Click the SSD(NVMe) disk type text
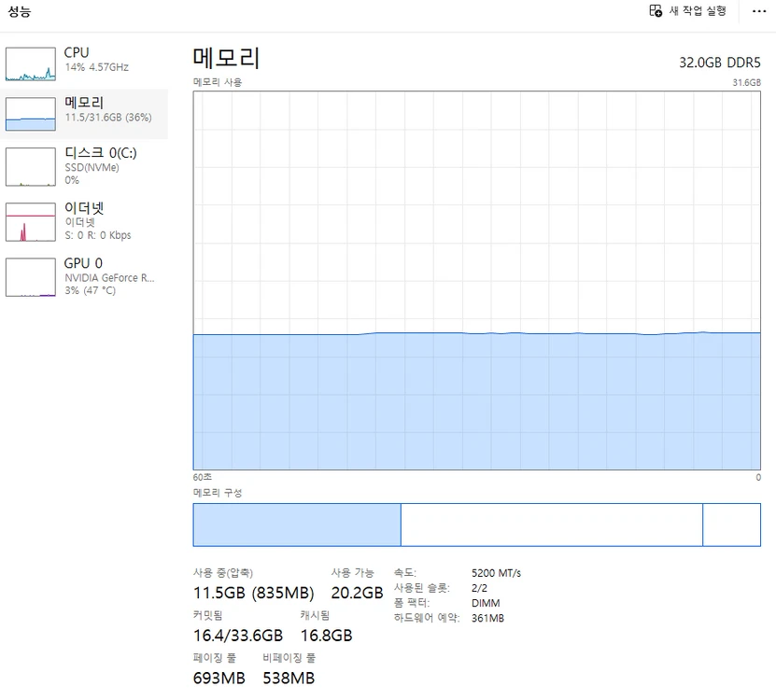 [92, 167]
